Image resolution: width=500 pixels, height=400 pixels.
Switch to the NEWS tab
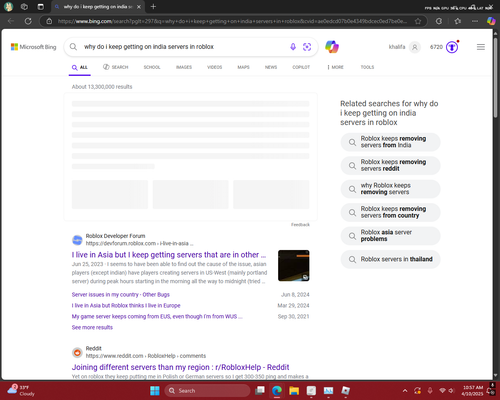point(271,67)
